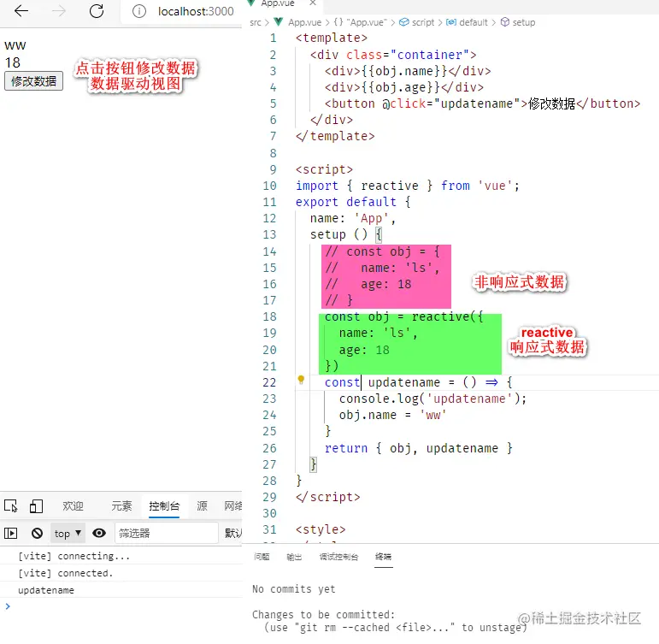Click the browser back arrow
The image size is (659, 644).
click(21, 11)
